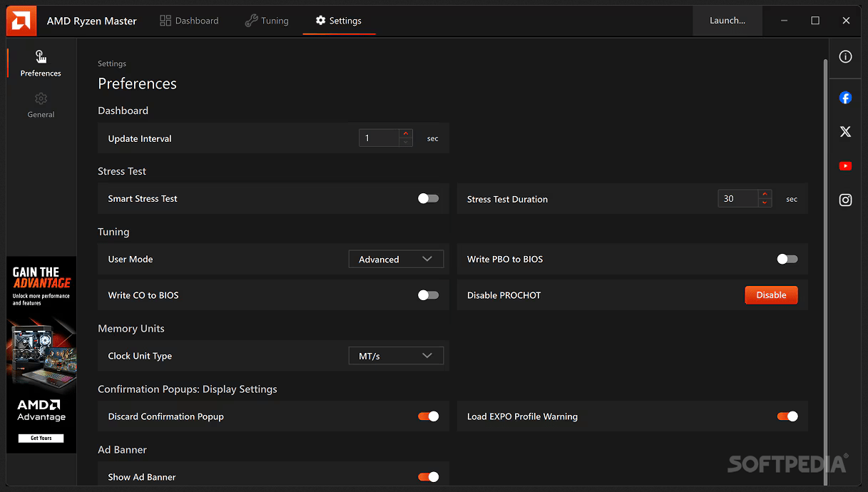Maximize the Ryzen Master window

pos(815,21)
